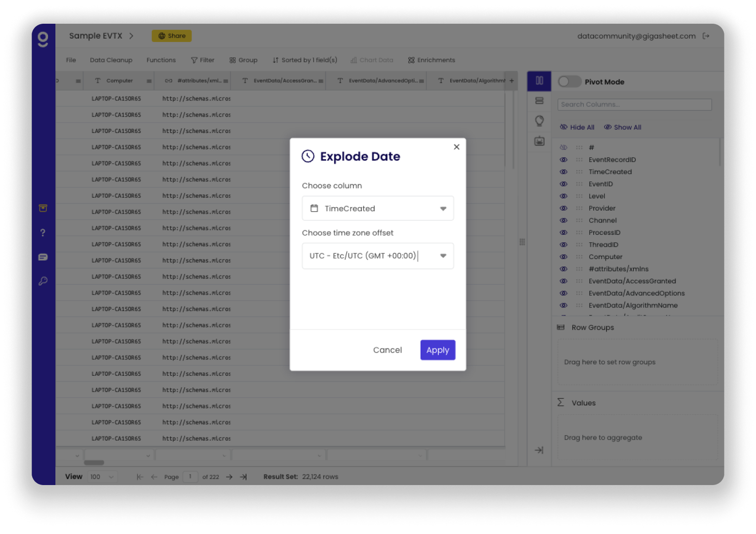Click the Apply button
Image resolution: width=756 pixels, height=534 pixels.
[x=437, y=350]
